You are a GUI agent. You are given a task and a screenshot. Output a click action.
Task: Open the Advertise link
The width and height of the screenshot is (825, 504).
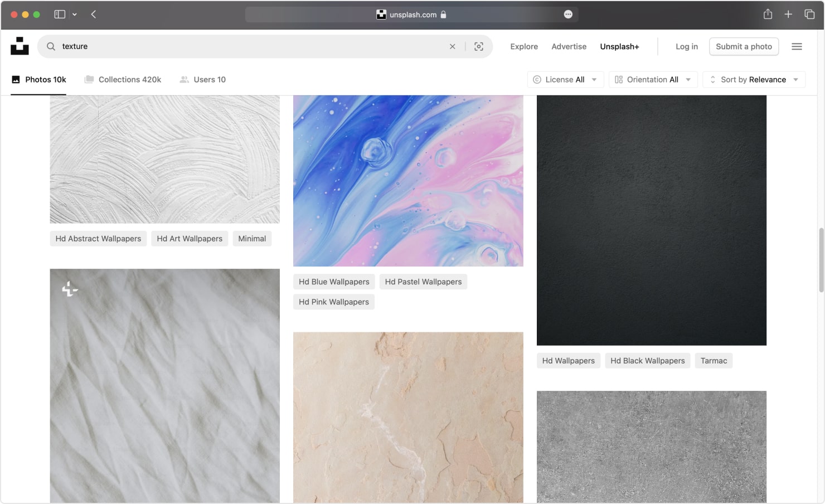click(569, 47)
